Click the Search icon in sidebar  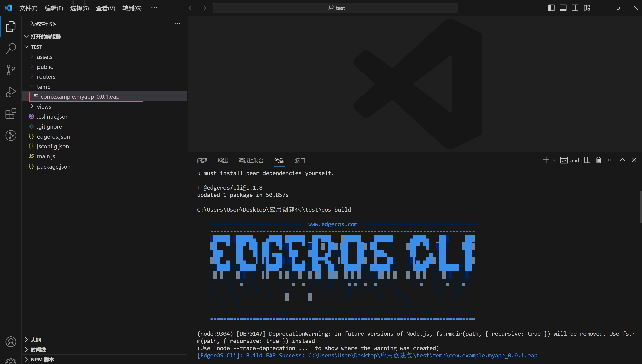coord(11,49)
